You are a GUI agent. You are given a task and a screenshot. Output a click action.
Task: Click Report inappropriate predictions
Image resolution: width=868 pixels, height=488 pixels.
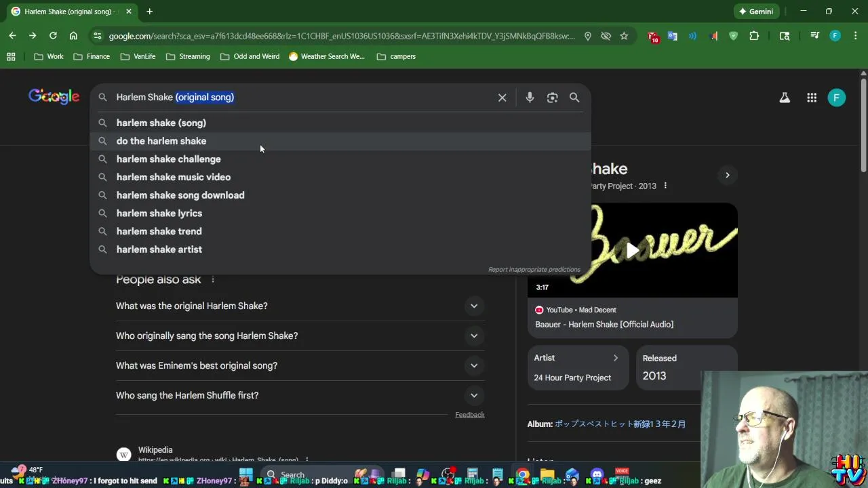pos(534,270)
